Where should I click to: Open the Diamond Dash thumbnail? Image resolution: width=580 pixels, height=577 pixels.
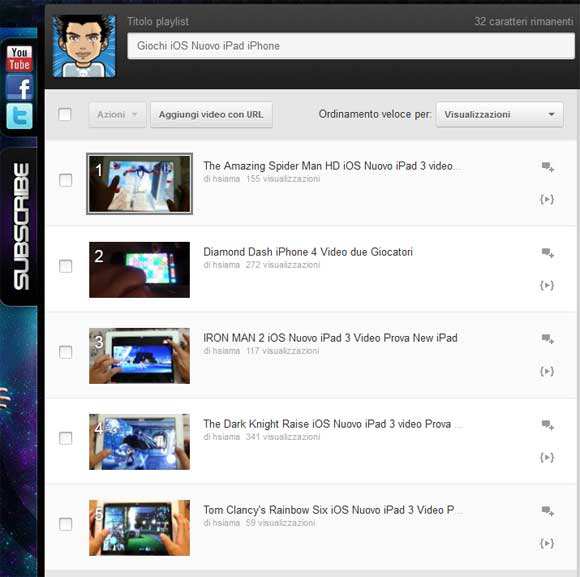point(139,270)
